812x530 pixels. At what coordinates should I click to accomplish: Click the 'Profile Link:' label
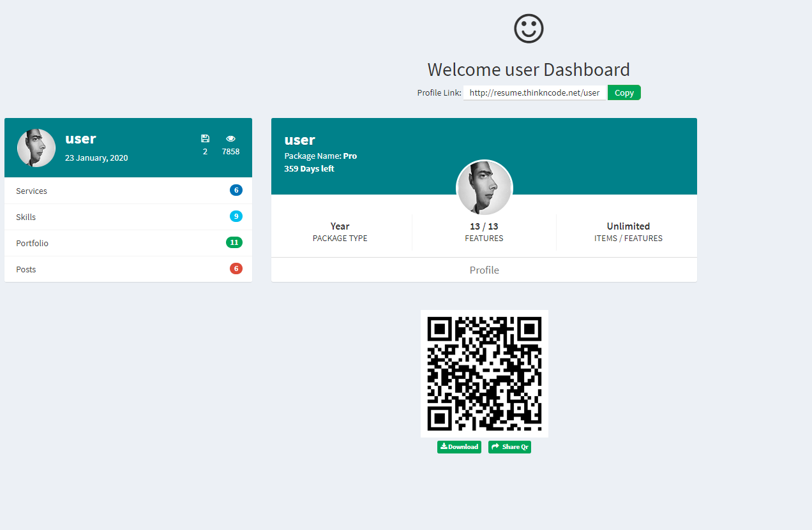[x=439, y=92]
